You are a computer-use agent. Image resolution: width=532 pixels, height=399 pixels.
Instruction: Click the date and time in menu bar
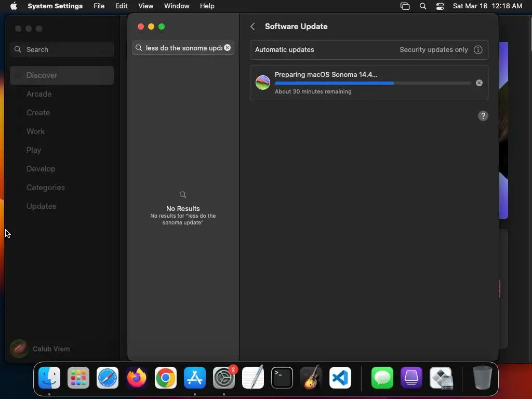pyautogui.click(x=487, y=6)
